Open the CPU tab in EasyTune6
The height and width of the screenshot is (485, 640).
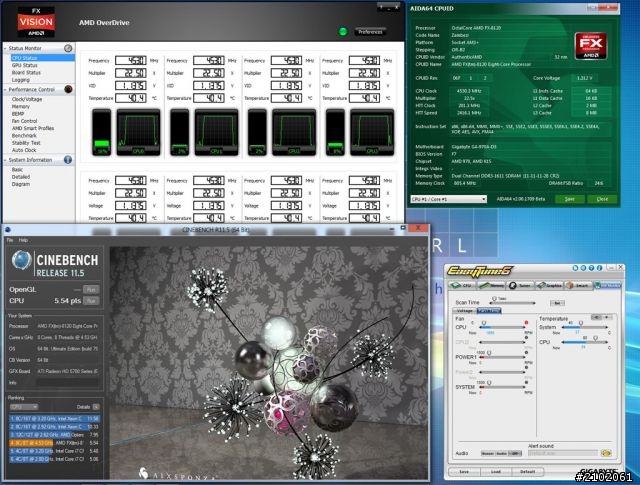click(x=463, y=285)
